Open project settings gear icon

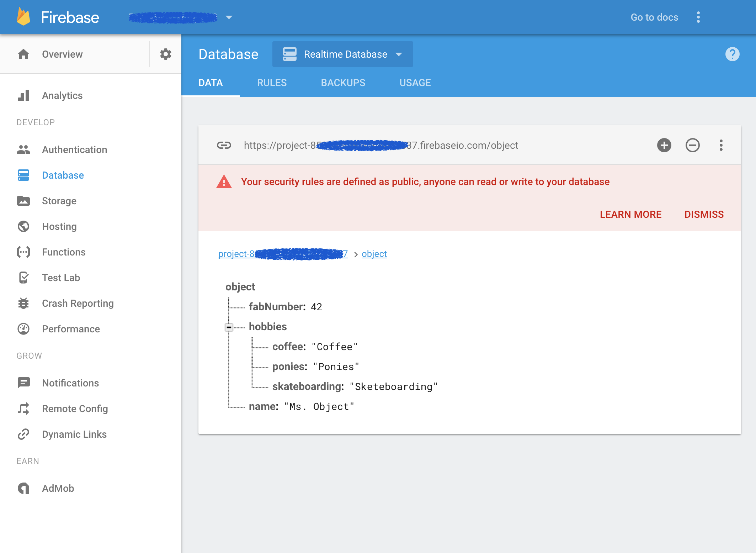click(x=166, y=54)
